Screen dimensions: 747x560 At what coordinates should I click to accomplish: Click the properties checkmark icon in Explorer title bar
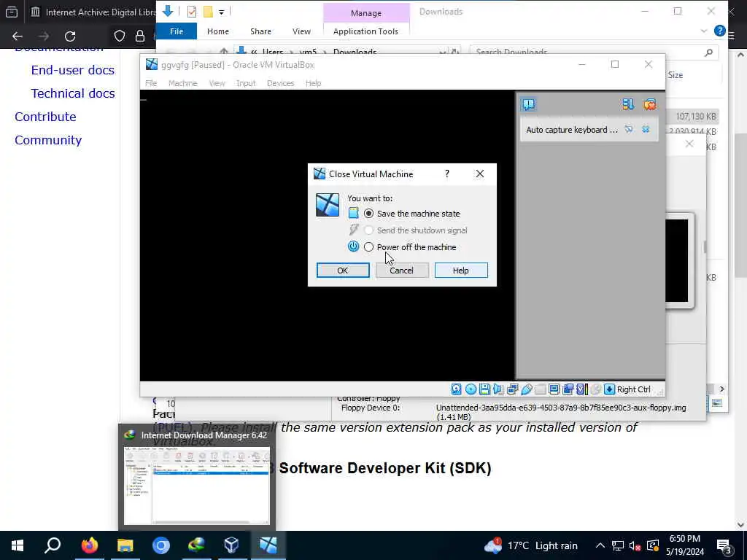coord(192,12)
